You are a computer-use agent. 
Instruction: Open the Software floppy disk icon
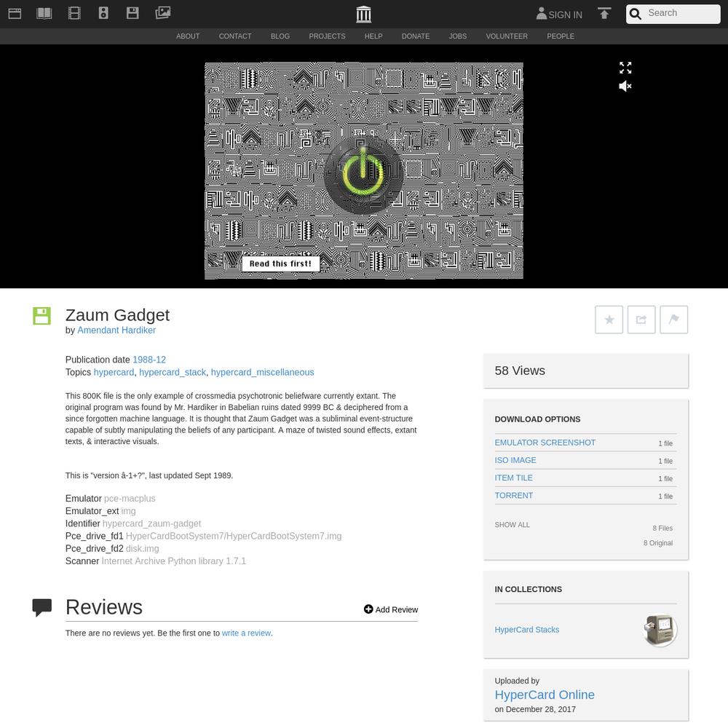click(x=132, y=13)
